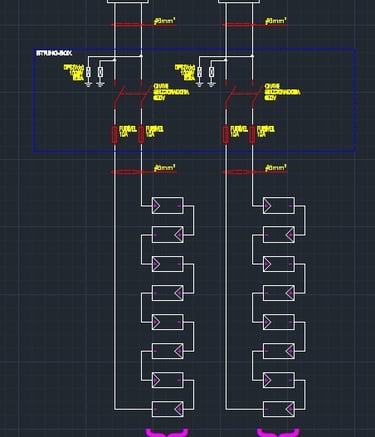The width and height of the screenshot is (375, 437).
Task: Select the STRING-BOX label text
Action: tap(54, 53)
